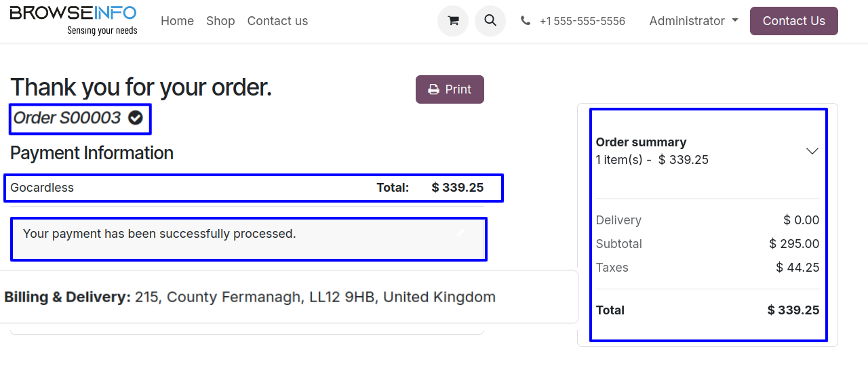Click the printer icon on Print button

point(433,89)
